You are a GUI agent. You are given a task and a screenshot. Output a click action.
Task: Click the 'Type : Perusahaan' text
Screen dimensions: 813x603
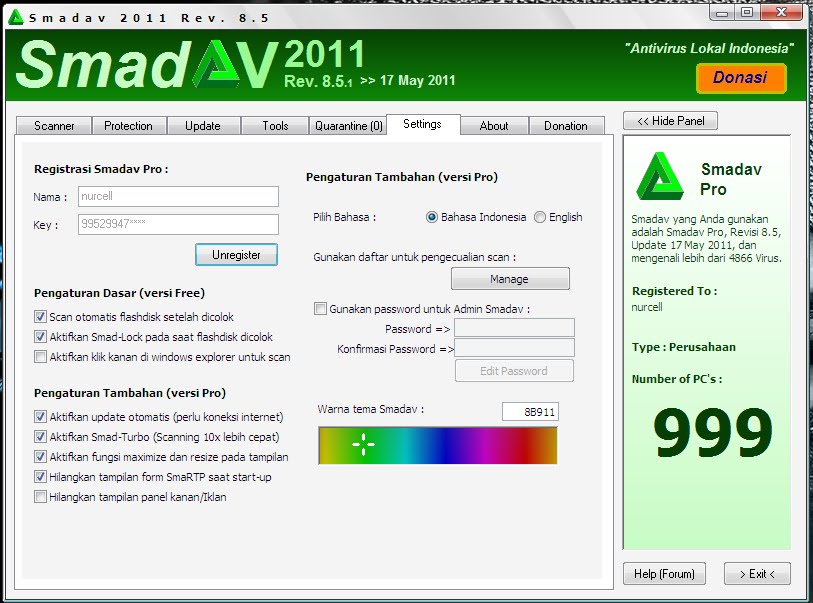pyautogui.click(x=683, y=347)
